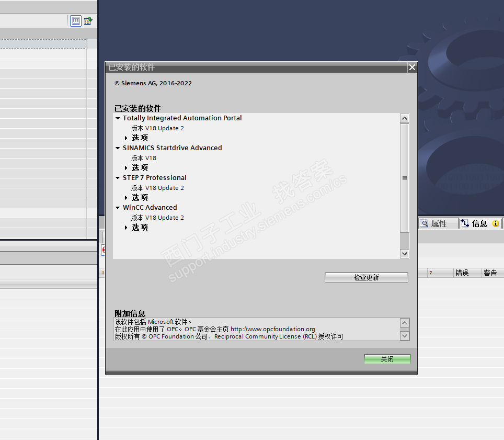This screenshot has width=504, height=440.
Task: Click the table view icon in top-left toolbar
Action: coord(76,21)
